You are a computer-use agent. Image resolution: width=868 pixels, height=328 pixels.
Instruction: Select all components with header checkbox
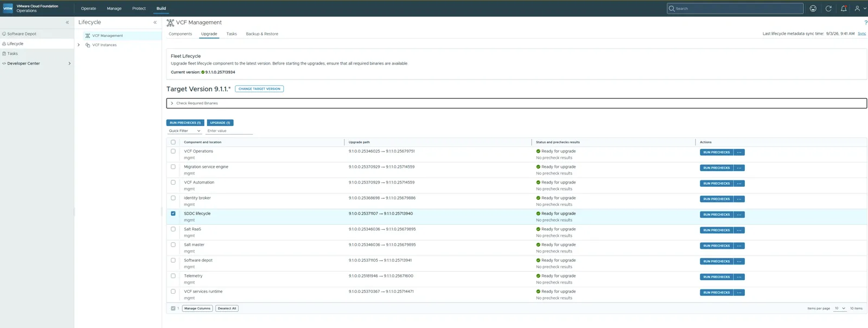[173, 142]
